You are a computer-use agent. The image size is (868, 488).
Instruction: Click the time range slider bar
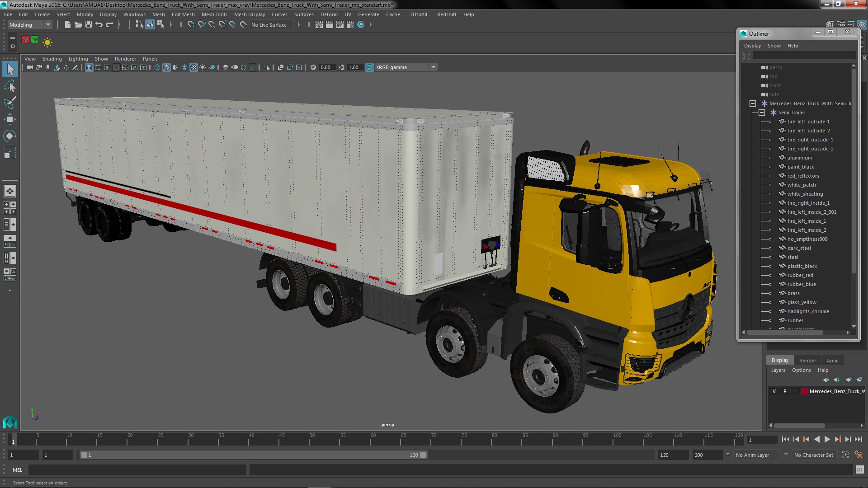pyautogui.click(x=253, y=455)
